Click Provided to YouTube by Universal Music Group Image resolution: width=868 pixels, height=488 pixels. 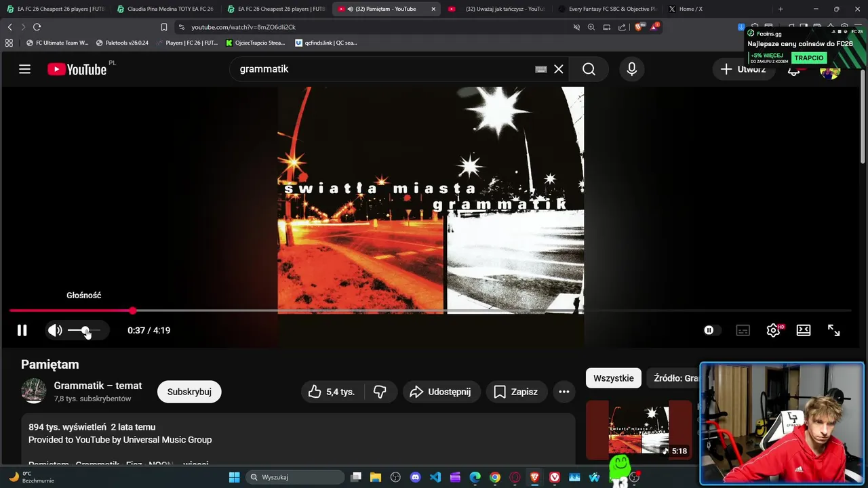120,440
